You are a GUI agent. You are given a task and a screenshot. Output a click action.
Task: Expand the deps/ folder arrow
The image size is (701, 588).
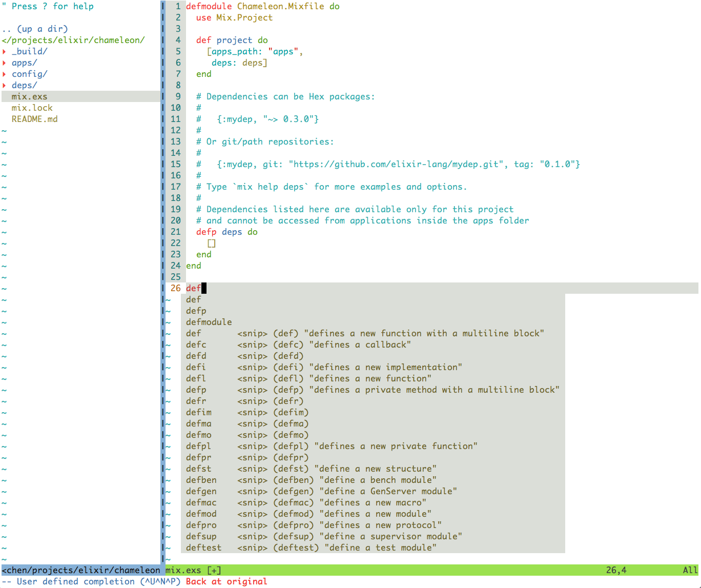4,85
